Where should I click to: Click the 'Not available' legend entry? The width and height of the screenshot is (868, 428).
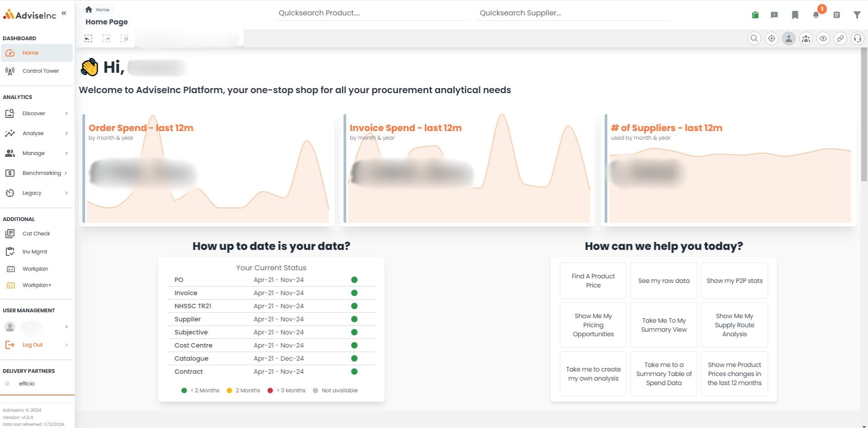335,390
